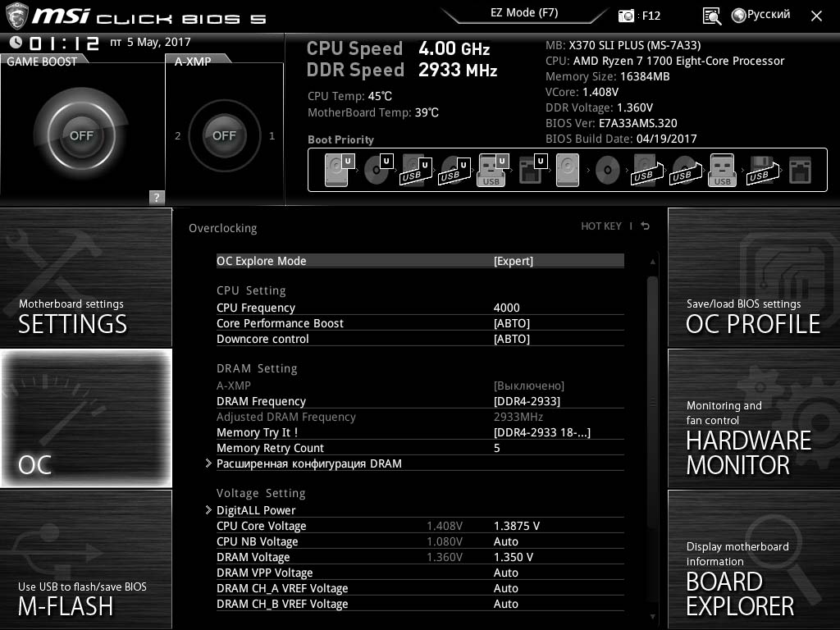The height and width of the screenshot is (630, 840).
Task: Click the scrollbar thumb in the Overclocking list
Action: tap(652, 402)
